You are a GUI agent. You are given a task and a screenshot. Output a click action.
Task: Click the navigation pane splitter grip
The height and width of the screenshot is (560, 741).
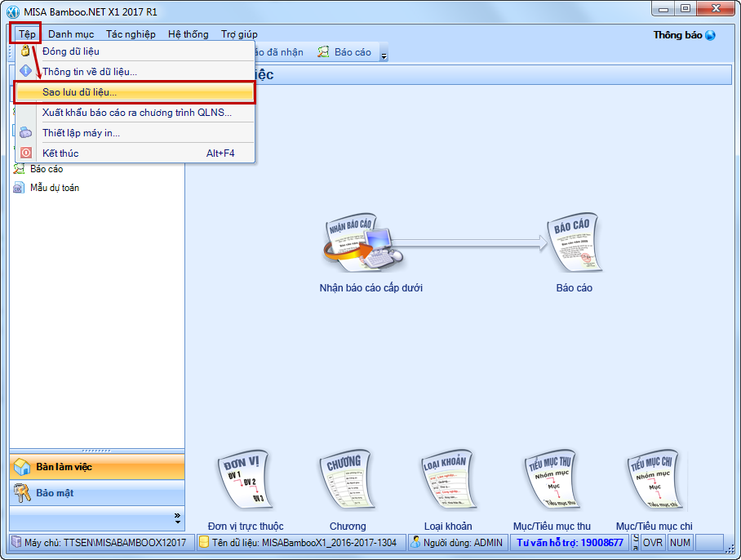coord(97,451)
